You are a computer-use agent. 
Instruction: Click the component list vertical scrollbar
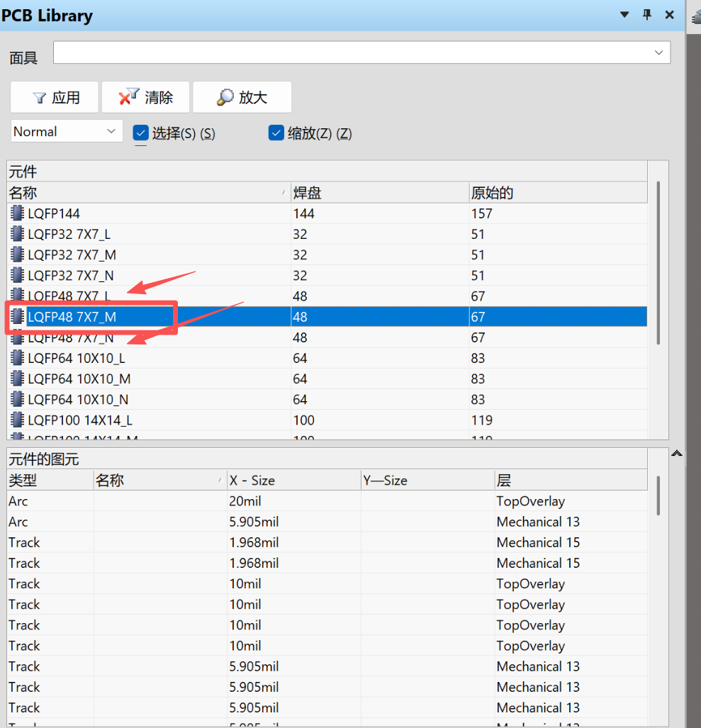click(x=658, y=262)
